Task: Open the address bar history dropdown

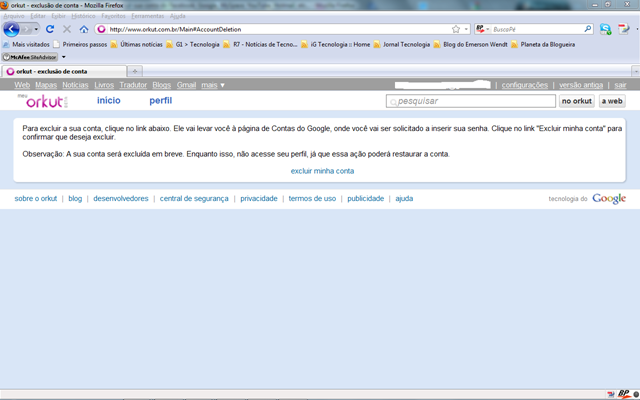Action: (466, 29)
